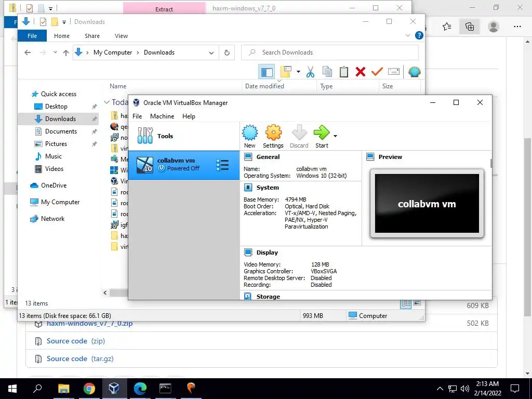Image resolution: width=532 pixels, height=399 pixels.
Task: Click the shell globe icon in toolbar
Action: pyautogui.click(x=414, y=72)
